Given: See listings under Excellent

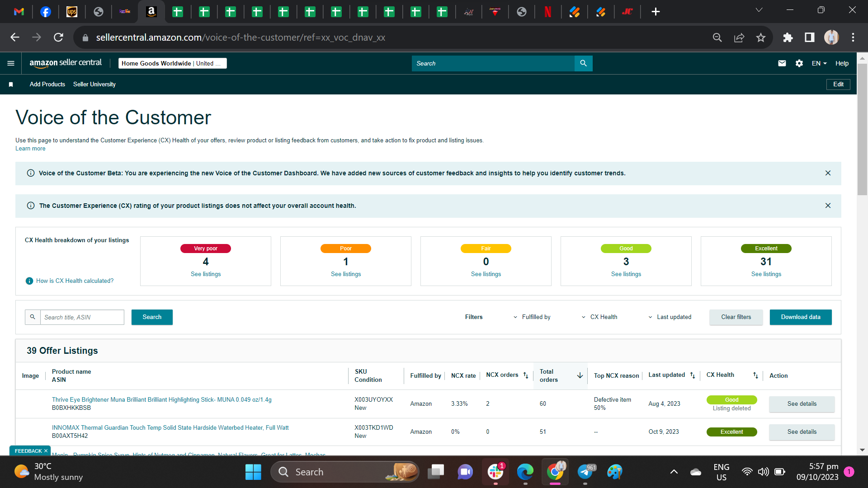Looking at the screenshot, I should [766, 274].
